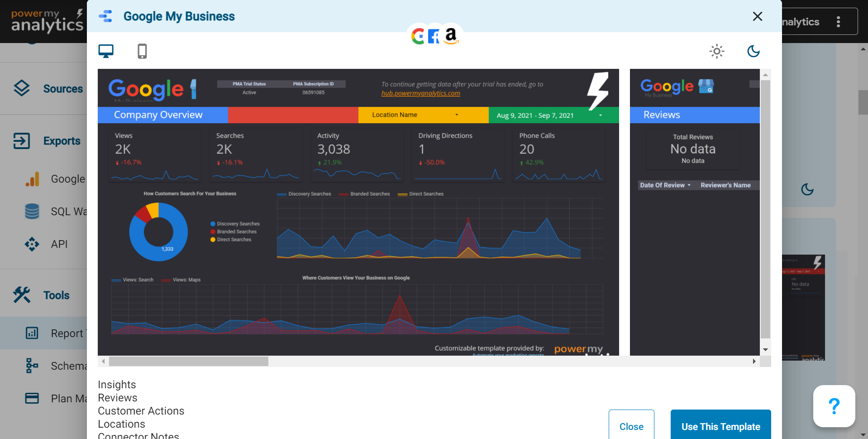Switch to desktop preview mode
868x439 pixels.
coord(106,51)
